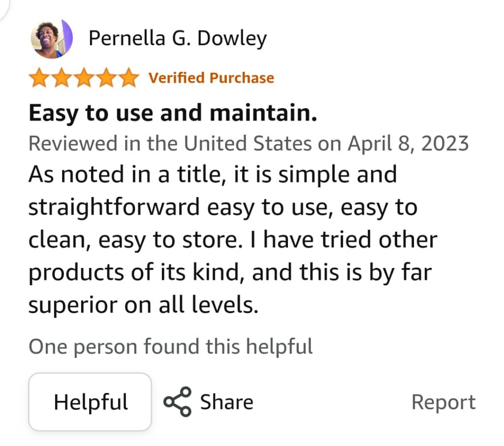Click the April 8, 2023 review date

pyautogui.click(x=408, y=143)
